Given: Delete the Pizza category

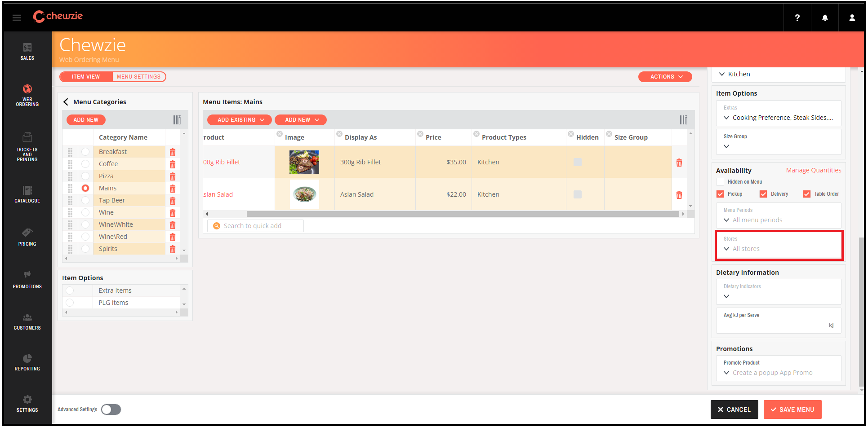Looking at the screenshot, I should tap(173, 176).
